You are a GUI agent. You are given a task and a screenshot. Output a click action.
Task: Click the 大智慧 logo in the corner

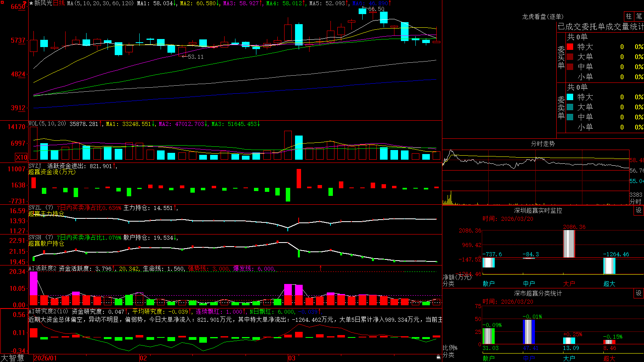[x=12, y=358]
